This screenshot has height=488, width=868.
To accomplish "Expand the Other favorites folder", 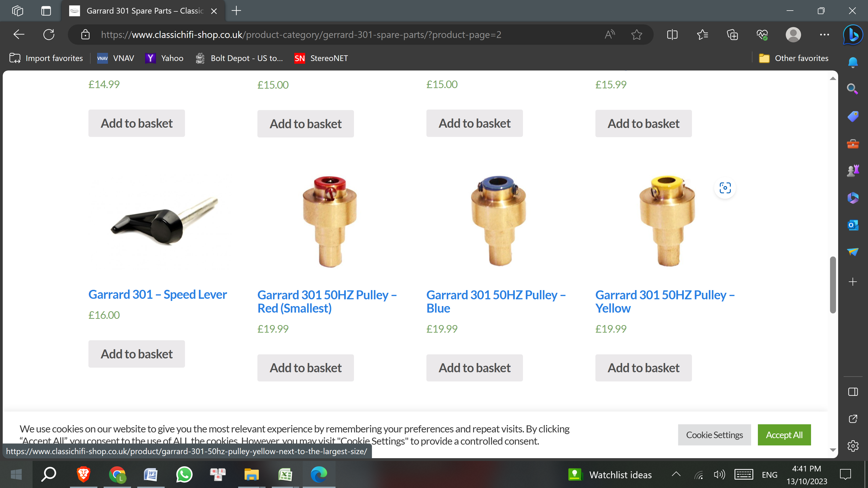I will coord(793,58).
